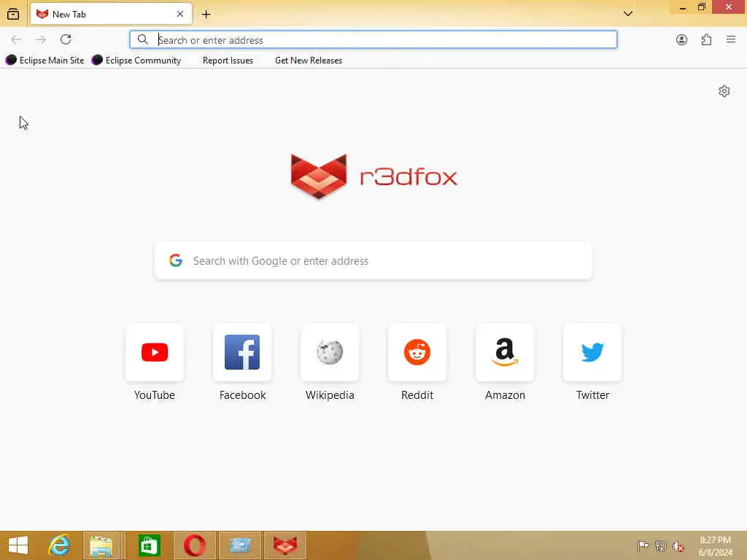This screenshot has height=560, width=747.
Task: Open network status tray icon
Action: 660,545
